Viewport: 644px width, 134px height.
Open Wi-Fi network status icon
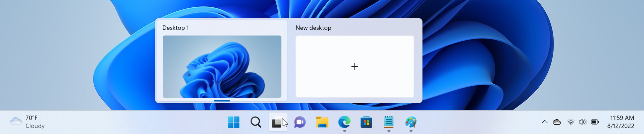point(571,122)
